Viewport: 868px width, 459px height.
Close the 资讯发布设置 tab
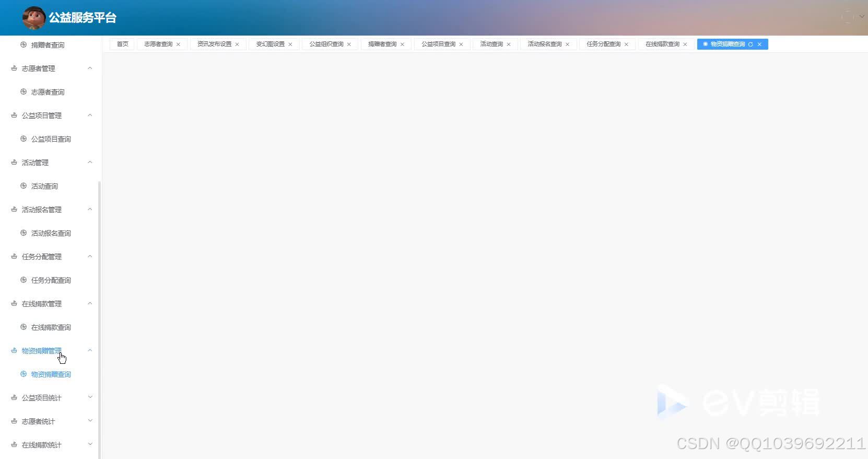pyautogui.click(x=237, y=44)
